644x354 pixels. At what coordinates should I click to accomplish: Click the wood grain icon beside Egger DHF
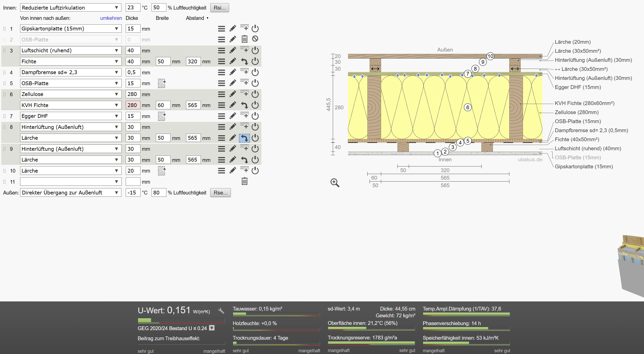(x=161, y=116)
